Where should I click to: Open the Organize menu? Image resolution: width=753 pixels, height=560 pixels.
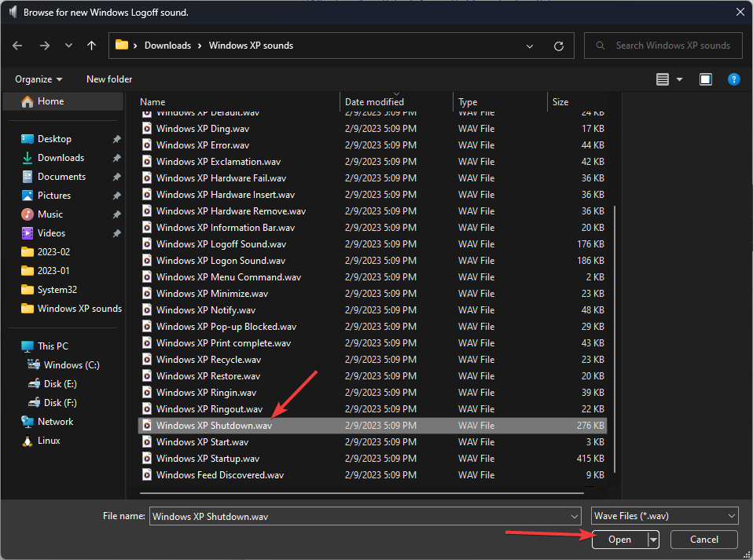pyautogui.click(x=39, y=79)
